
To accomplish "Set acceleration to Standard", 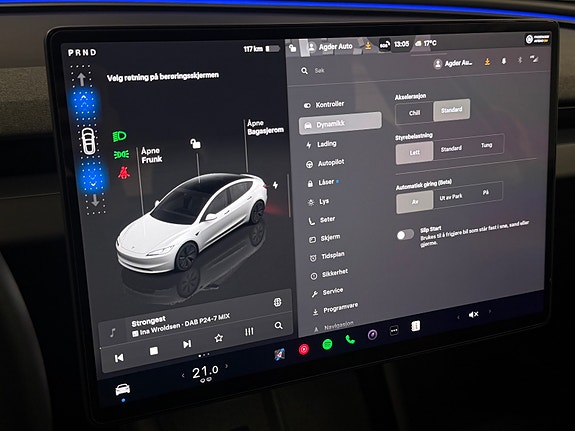I will coord(451,110).
